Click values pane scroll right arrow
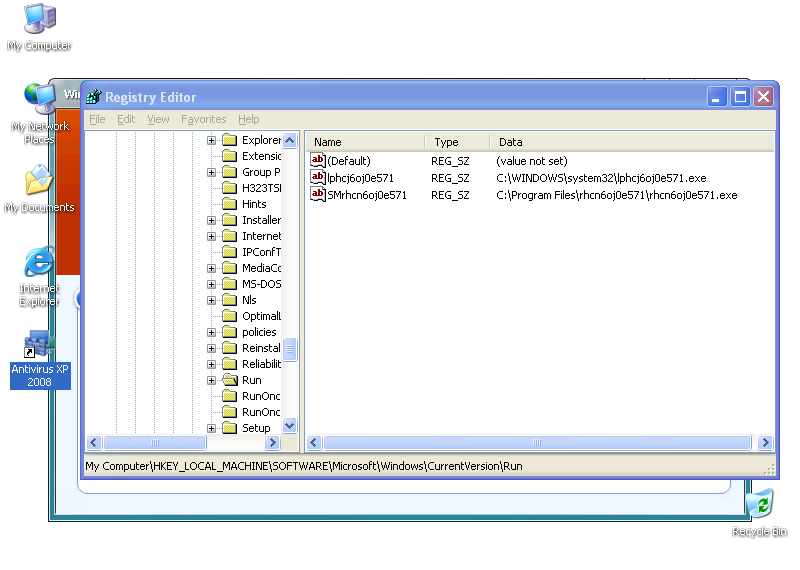 pyautogui.click(x=765, y=442)
